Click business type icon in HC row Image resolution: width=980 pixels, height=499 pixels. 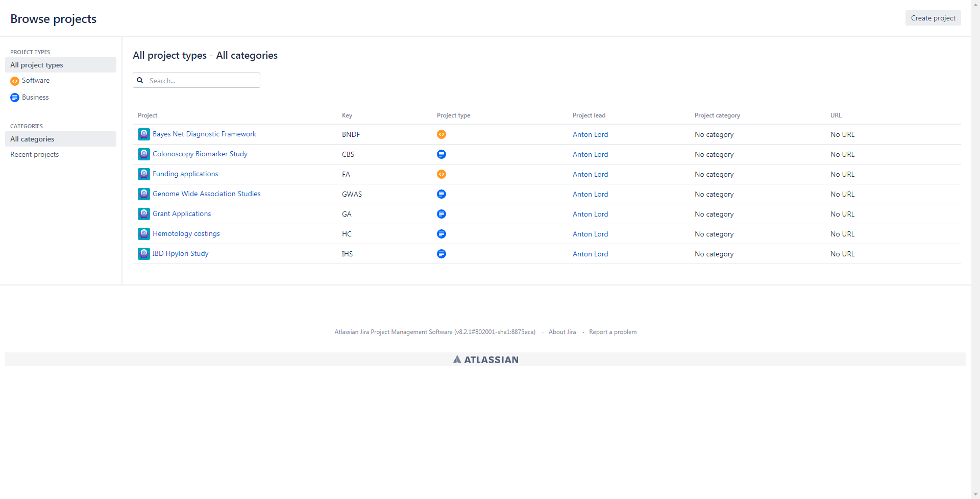(442, 234)
